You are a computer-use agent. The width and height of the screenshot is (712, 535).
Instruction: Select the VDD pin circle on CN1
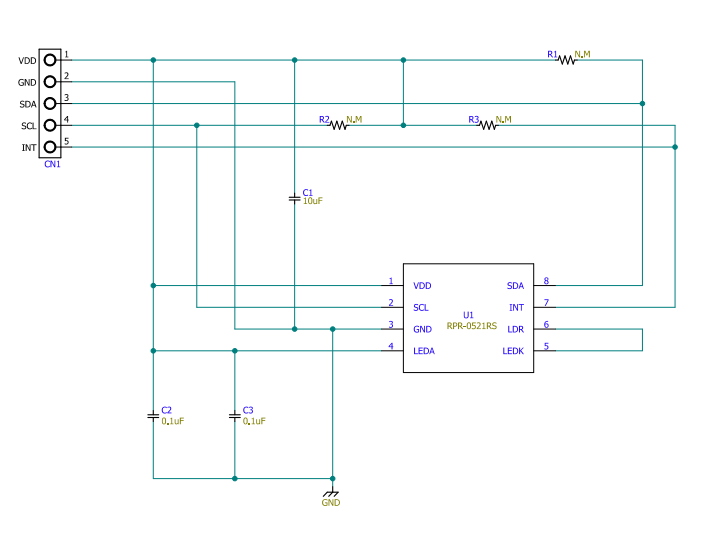48,60
